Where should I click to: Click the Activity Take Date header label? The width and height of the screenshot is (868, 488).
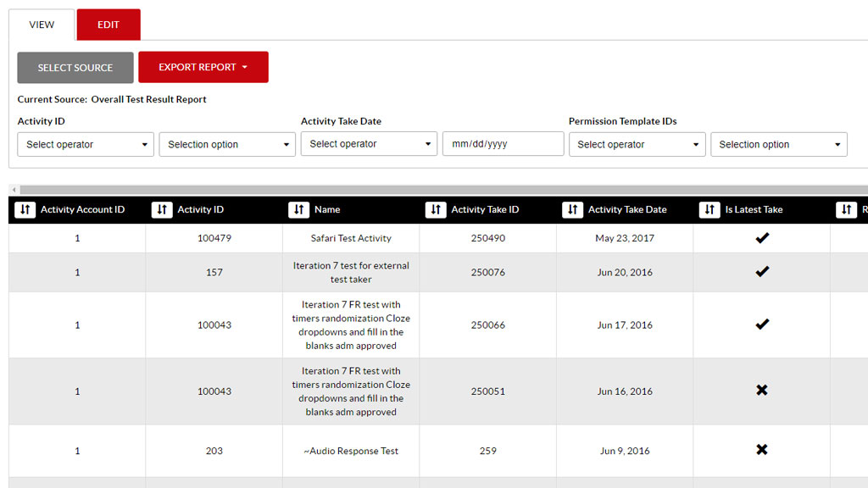(x=627, y=210)
